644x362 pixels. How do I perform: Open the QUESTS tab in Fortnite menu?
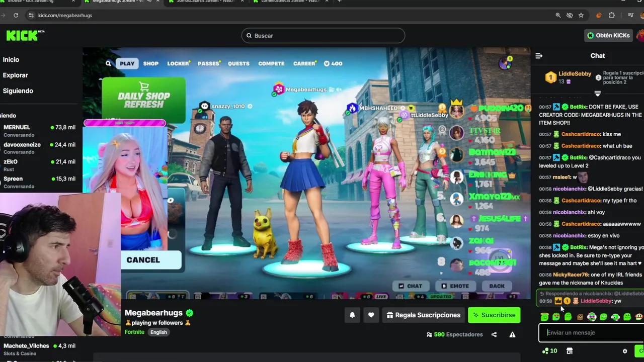[238, 63]
